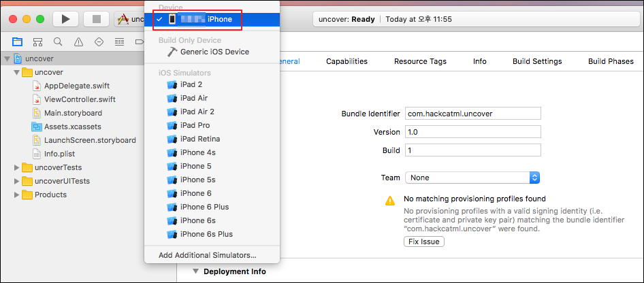
Task: Collapse the uncover folder group
Action: pyautogui.click(x=16, y=73)
